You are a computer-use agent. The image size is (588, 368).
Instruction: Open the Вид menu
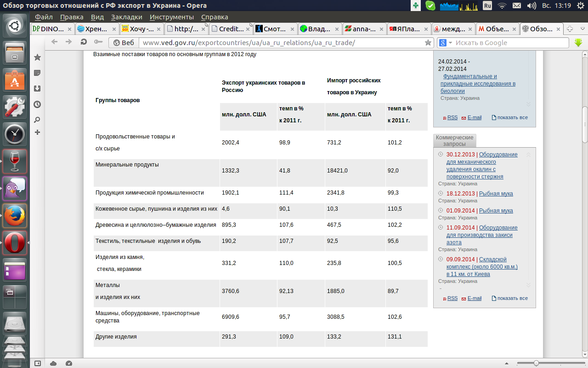(x=97, y=17)
